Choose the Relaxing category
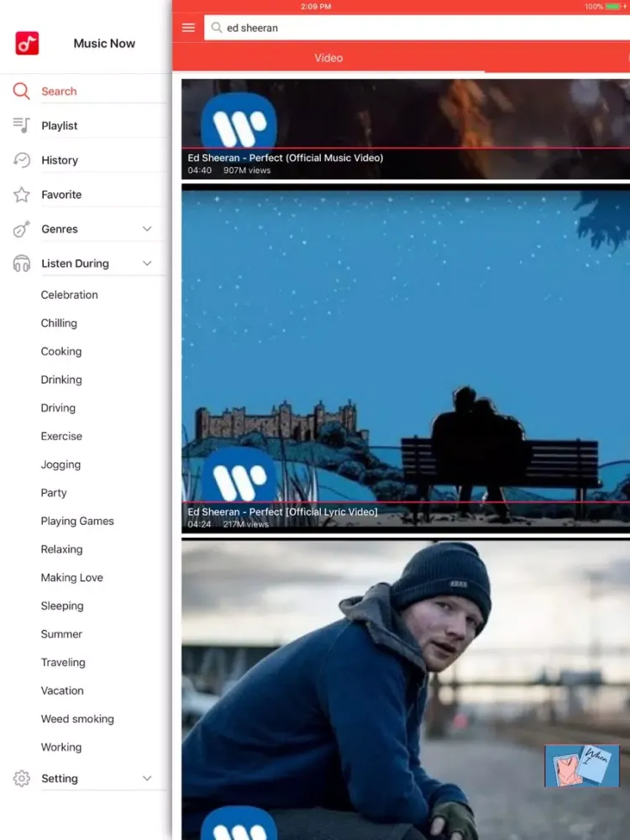The height and width of the screenshot is (840, 630). [61, 549]
